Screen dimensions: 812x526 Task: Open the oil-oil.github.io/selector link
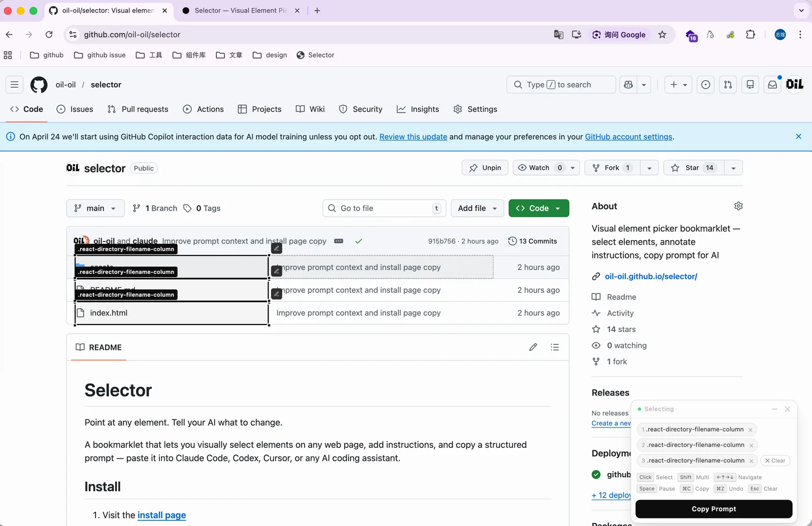(x=651, y=276)
